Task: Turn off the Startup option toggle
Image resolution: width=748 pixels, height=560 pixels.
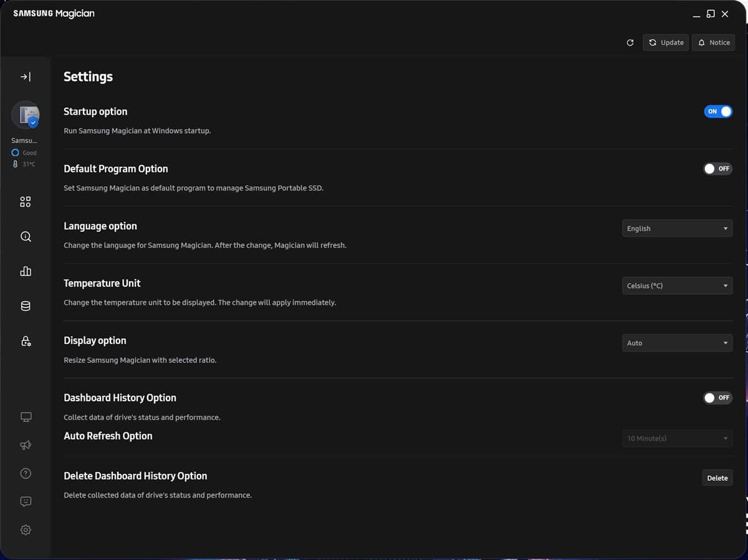Action: point(718,112)
